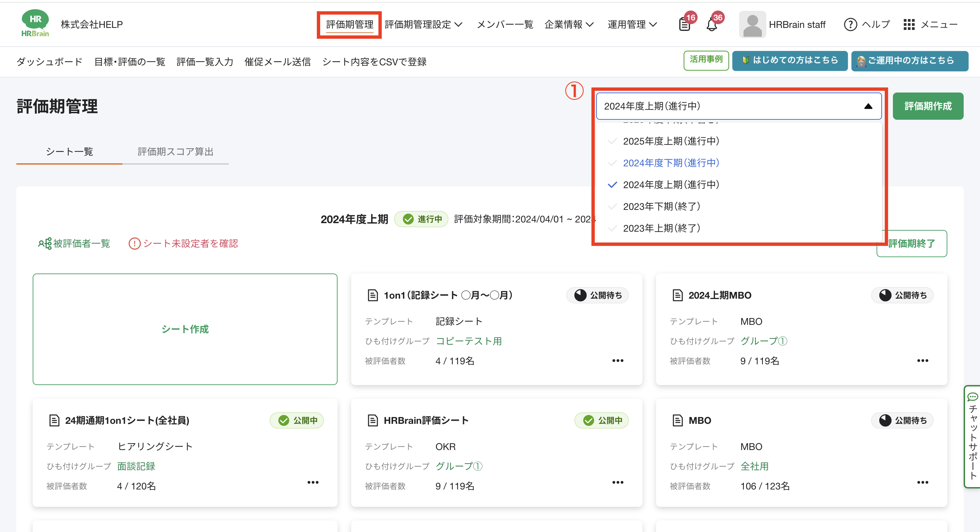The height and width of the screenshot is (532, 980).
Task: Open three-dot menu on 2024上期MBO card
Action: tap(922, 361)
